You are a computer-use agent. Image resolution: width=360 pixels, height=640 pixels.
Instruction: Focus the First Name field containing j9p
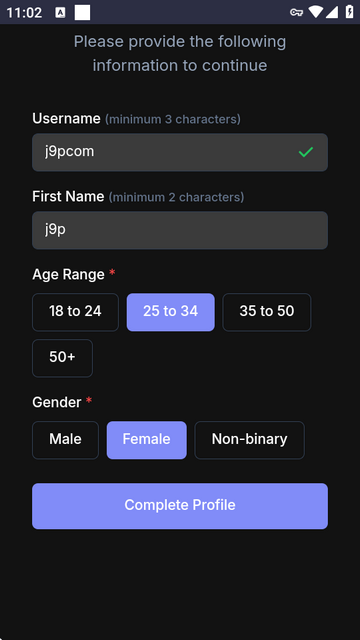[x=180, y=230]
